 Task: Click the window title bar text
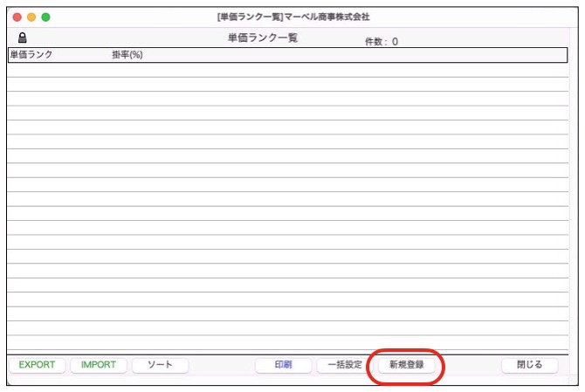(292, 17)
